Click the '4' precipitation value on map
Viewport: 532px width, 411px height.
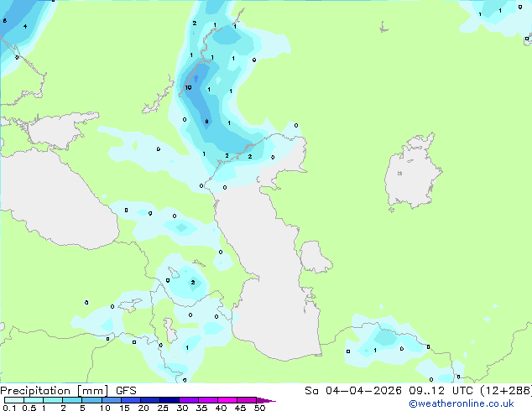pos(25,27)
